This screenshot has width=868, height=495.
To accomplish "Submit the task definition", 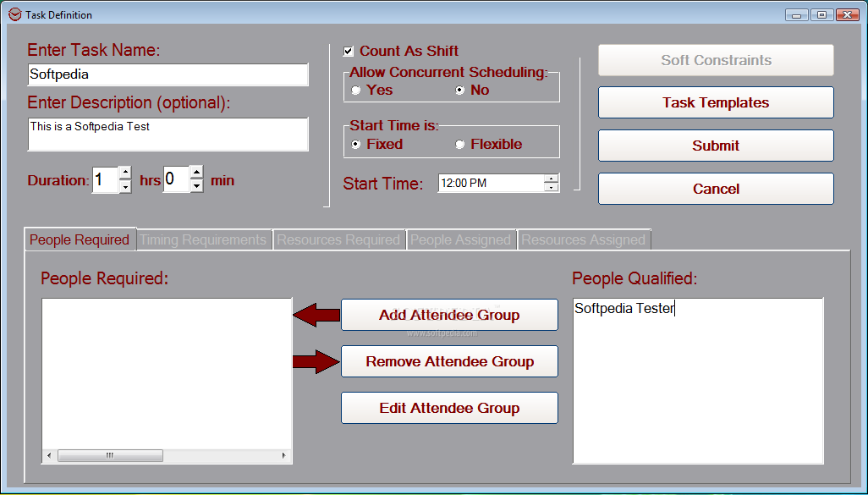I will [x=716, y=146].
